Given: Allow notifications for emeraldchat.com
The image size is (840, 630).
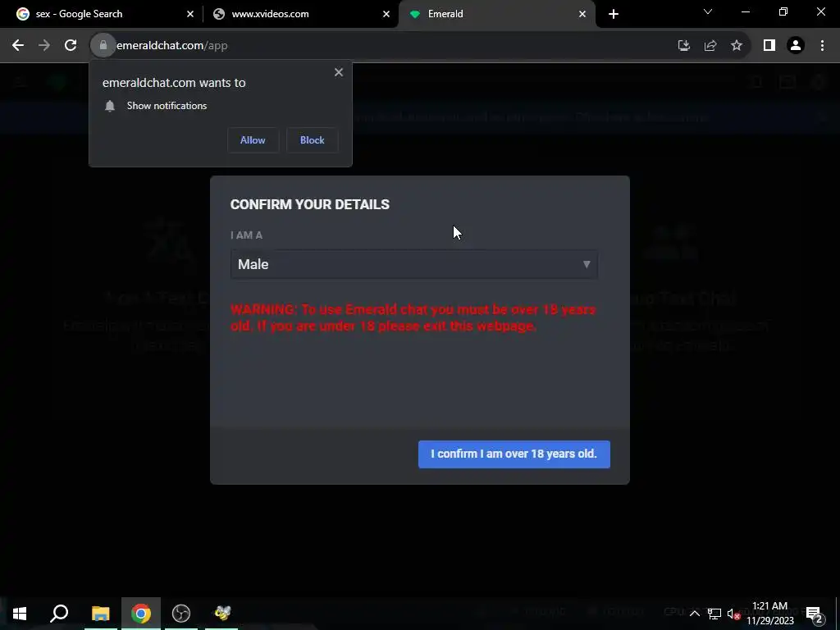Looking at the screenshot, I should point(253,140).
